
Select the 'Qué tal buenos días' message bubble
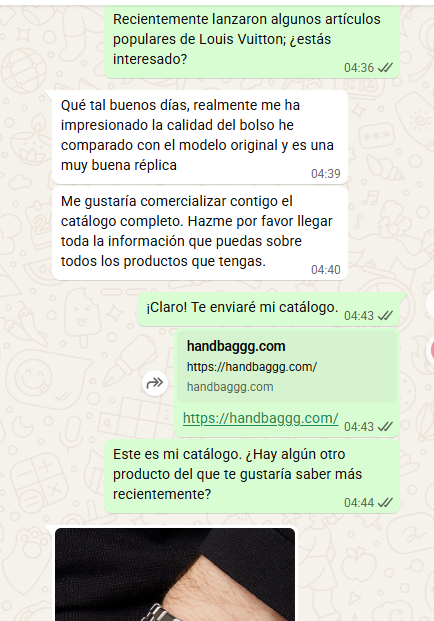tap(200, 137)
